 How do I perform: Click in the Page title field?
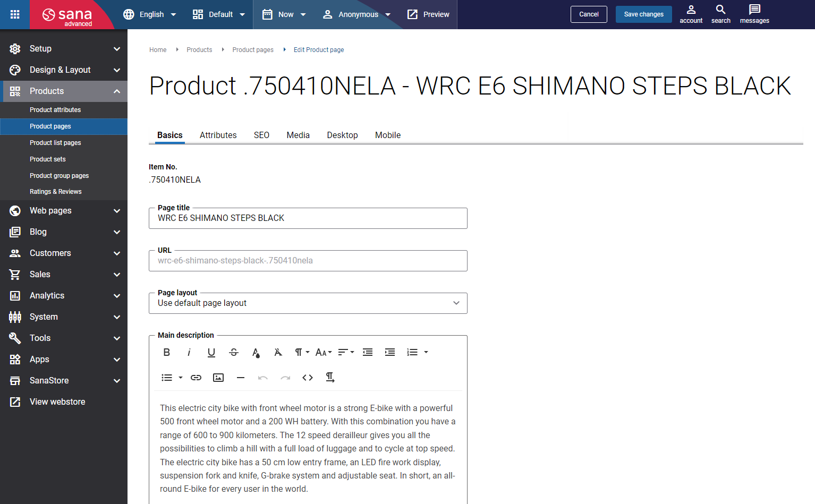tap(308, 218)
